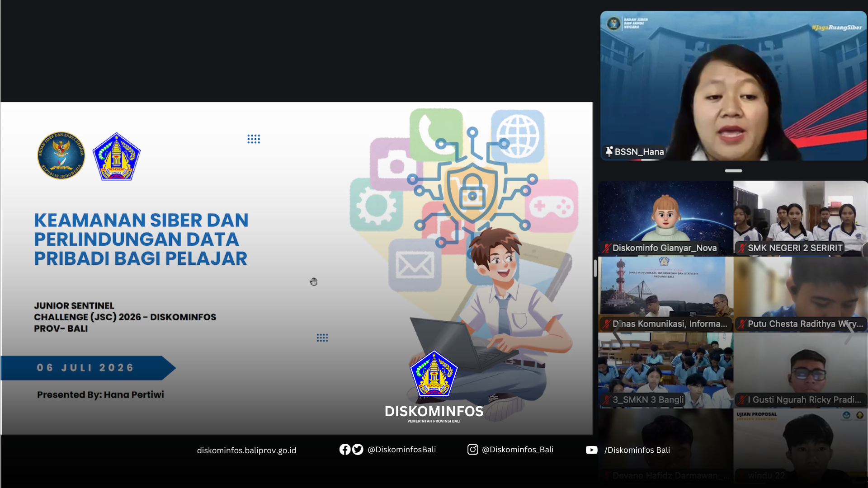Select the Dinas Komunikasi, Informa... video tile
868x488 pixels.
[x=665, y=295]
